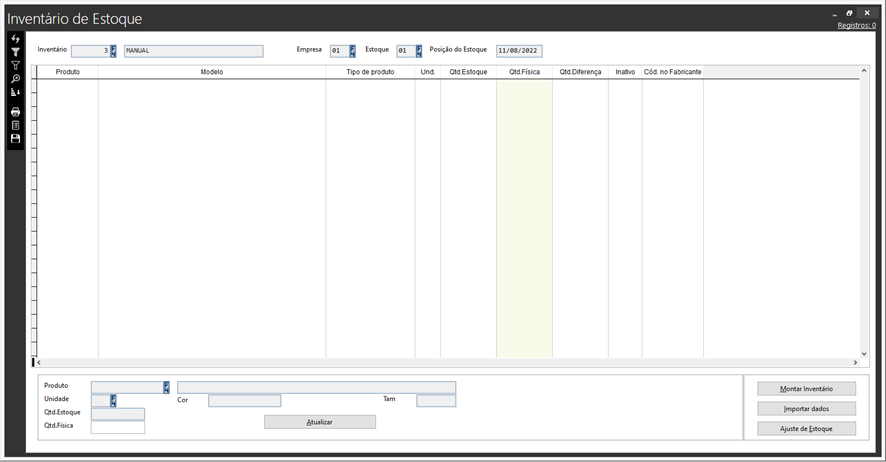
Task: Click the outlined funnel filter icon
Action: (15, 65)
